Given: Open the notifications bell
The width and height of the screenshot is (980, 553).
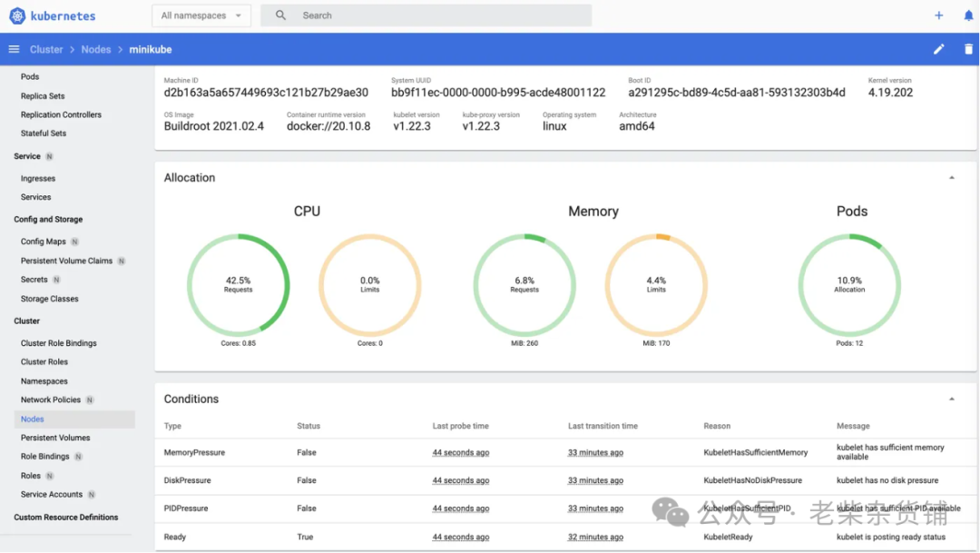Looking at the screenshot, I should [968, 15].
